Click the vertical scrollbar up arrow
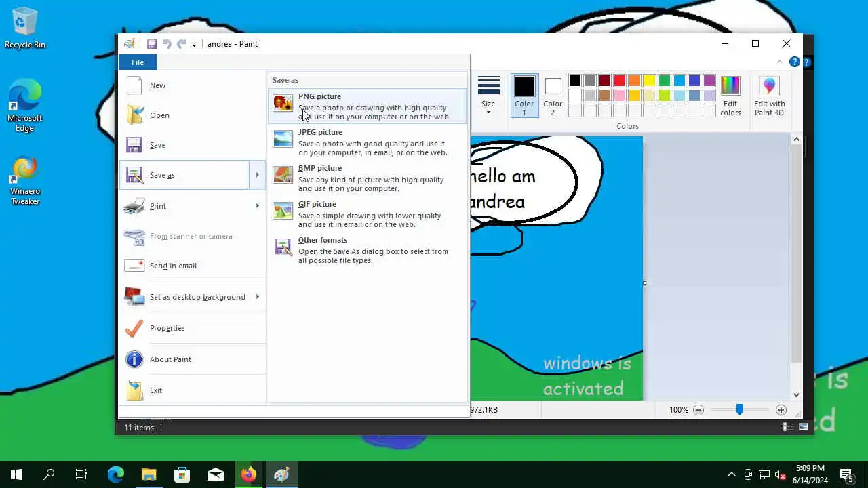The width and height of the screenshot is (868, 488). click(796, 140)
